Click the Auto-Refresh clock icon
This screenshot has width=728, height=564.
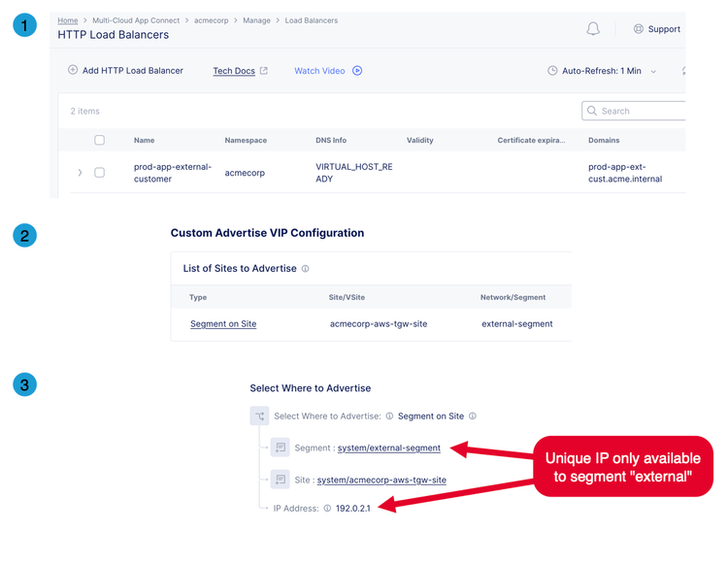(x=552, y=71)
